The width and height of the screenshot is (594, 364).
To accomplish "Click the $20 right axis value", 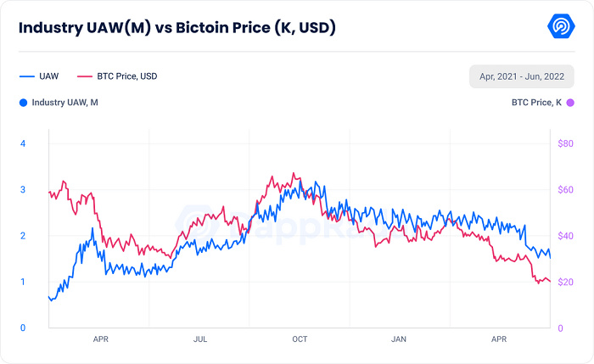I will tap(566, 282).
